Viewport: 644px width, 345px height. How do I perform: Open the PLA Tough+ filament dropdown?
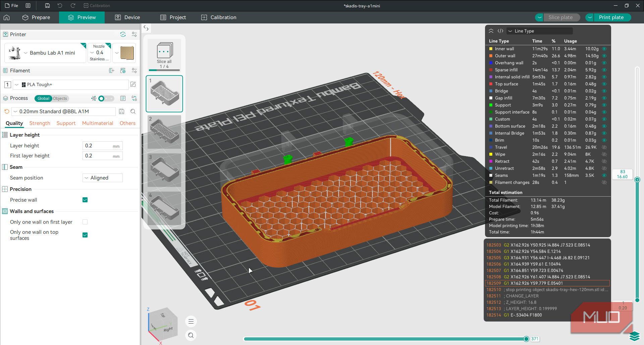pyautogui.click(x=71, y=84)
